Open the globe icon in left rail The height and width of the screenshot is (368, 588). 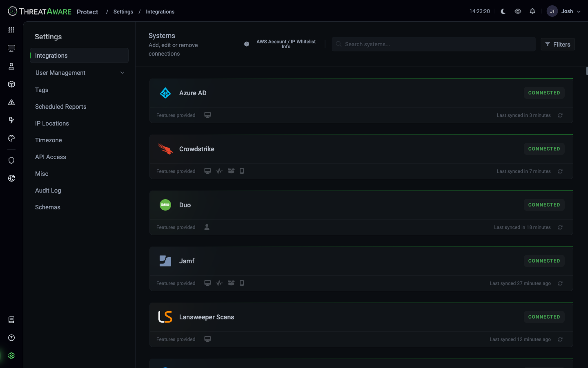11,178
